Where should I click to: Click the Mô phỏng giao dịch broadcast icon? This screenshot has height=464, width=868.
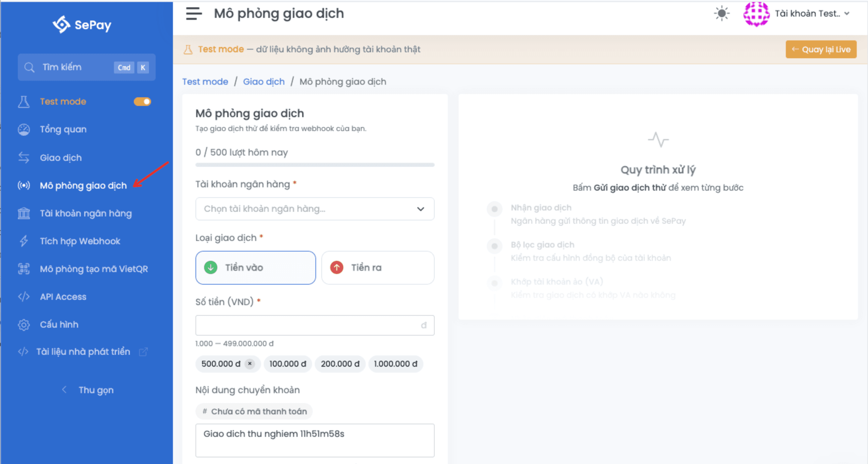pos(24,186)
